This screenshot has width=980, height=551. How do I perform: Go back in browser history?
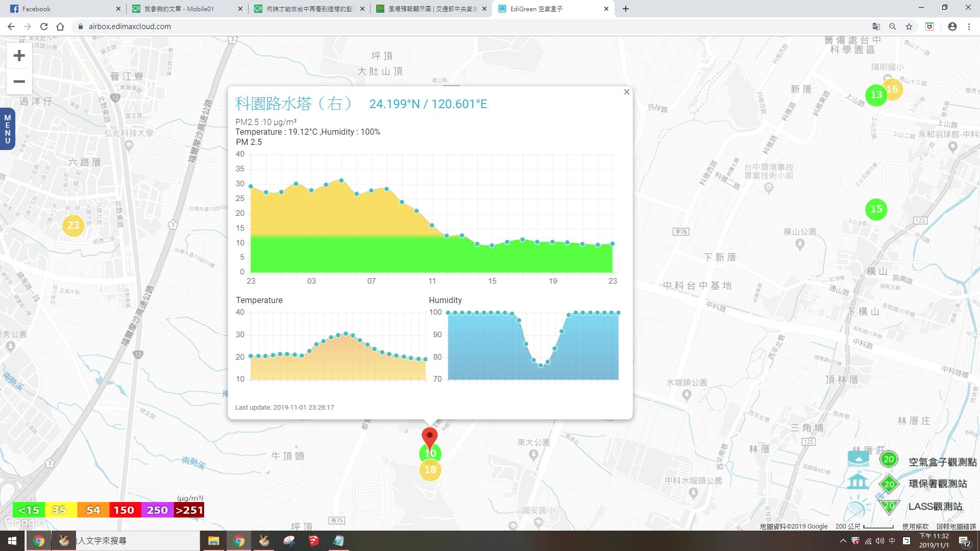click(x=11, y=27)
